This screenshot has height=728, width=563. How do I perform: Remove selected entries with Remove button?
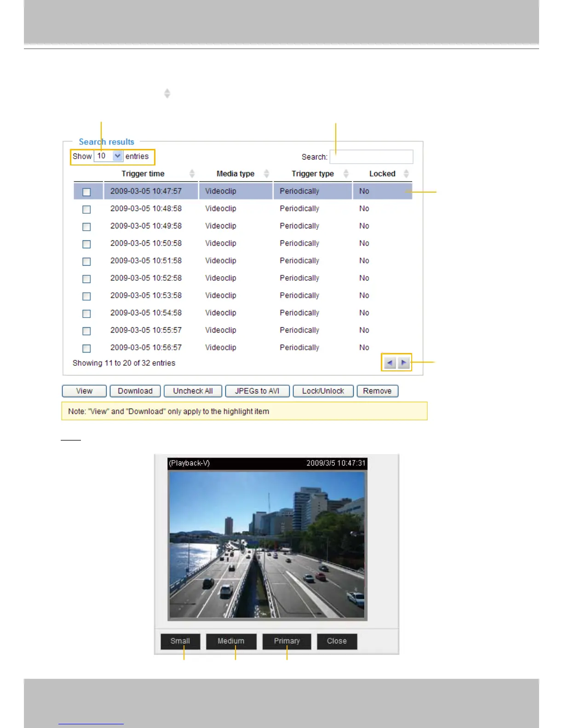377,391
